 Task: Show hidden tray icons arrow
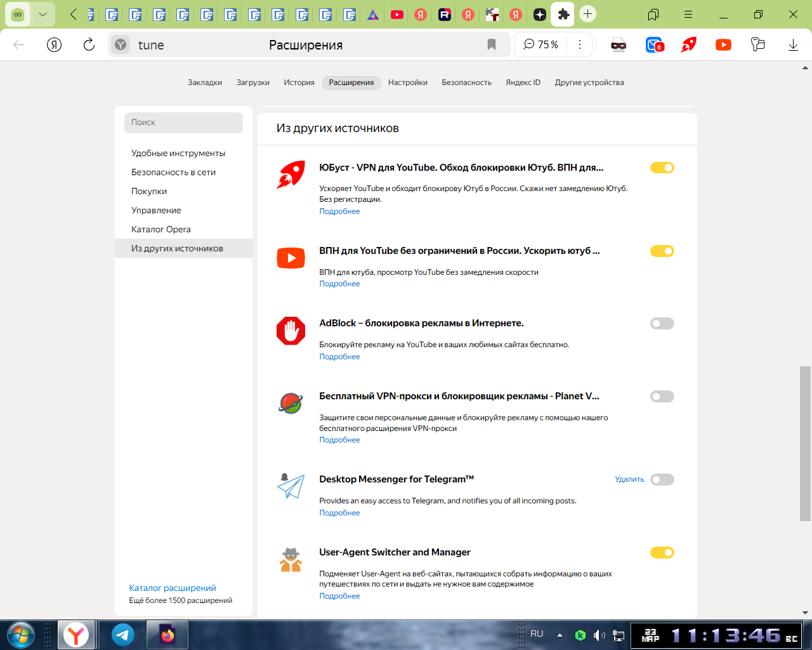560,634
